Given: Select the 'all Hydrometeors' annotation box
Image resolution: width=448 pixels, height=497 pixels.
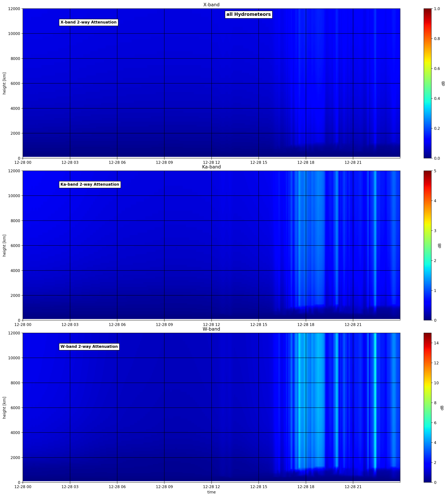Looking at the screenshot, I should click(248, 14).
